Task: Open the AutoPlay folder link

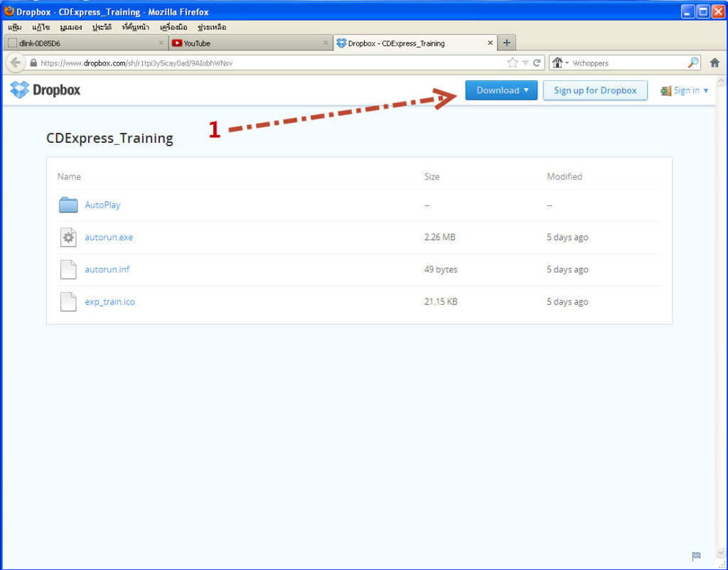Action: (x=102, y=205)
